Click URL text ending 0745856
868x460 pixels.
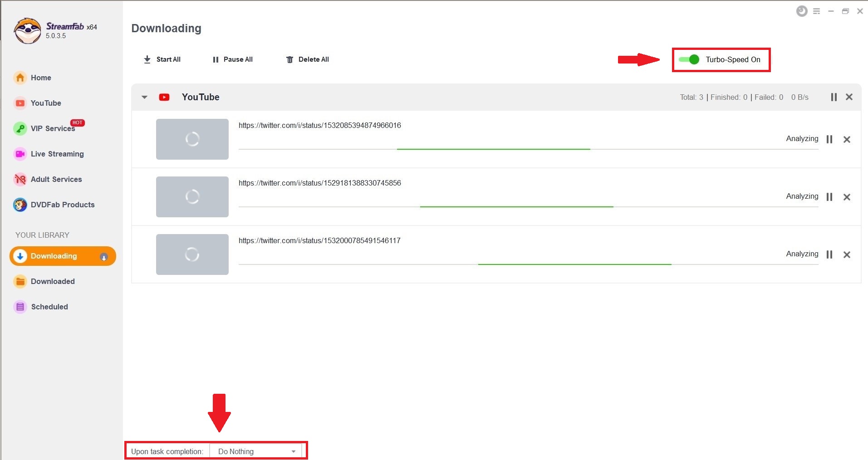[320, 183]
